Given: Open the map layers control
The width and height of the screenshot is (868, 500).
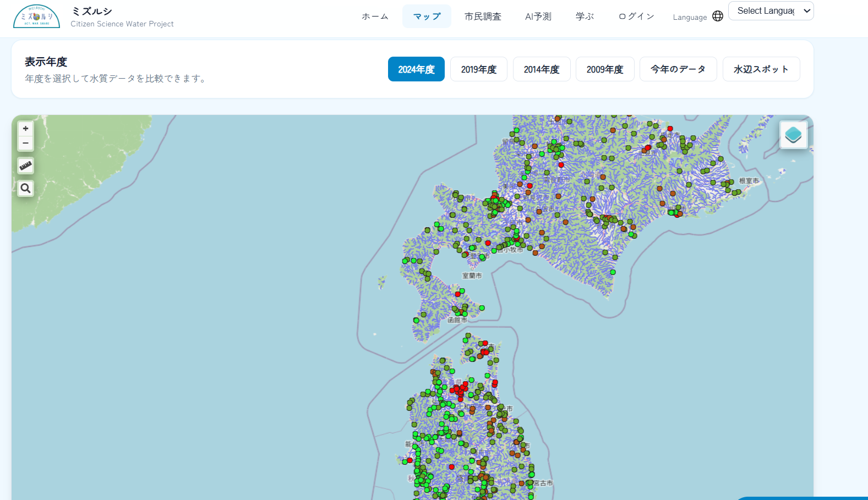Looking at the screenshot, I should [x=793, y=135].
